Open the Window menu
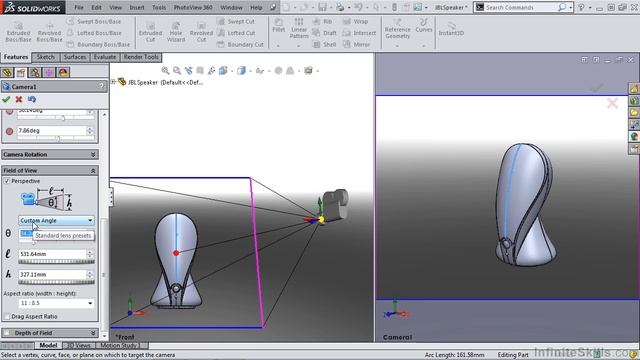 pyautogui.click(x=231, y=7)
